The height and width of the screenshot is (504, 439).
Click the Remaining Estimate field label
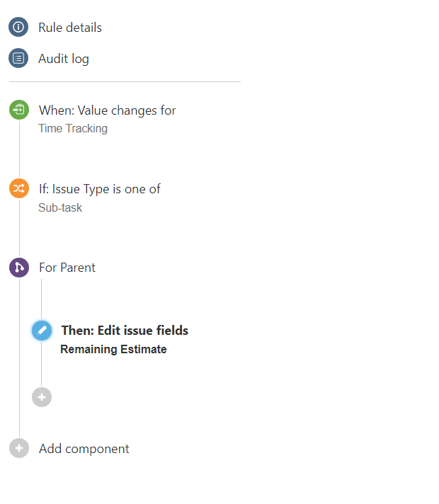click(113, 350)
